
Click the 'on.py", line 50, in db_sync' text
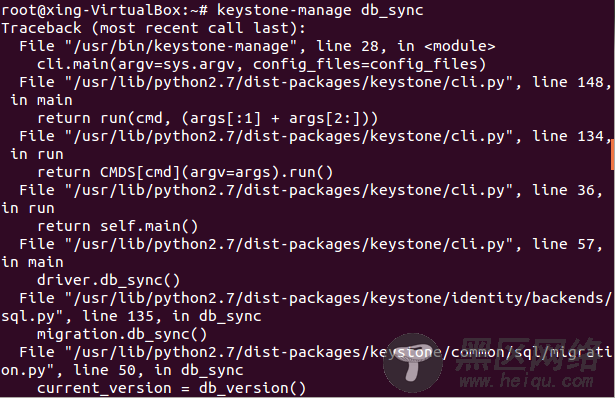coord(122,371)
